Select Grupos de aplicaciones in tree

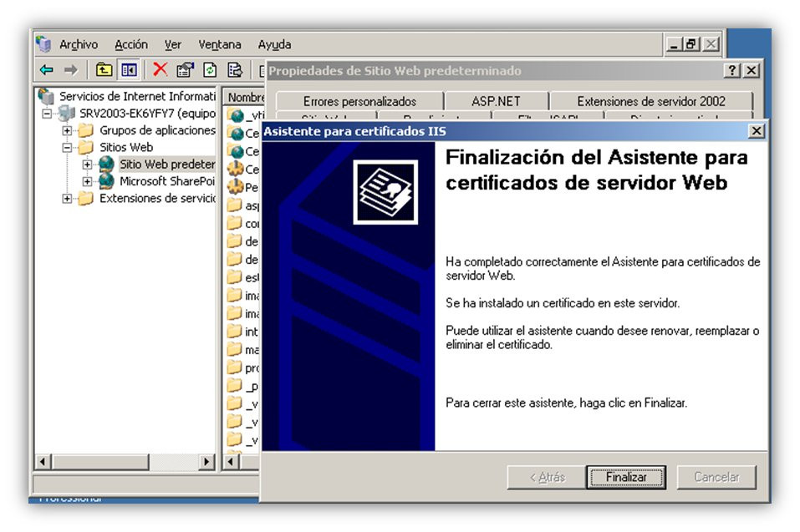tap(158, 130)
